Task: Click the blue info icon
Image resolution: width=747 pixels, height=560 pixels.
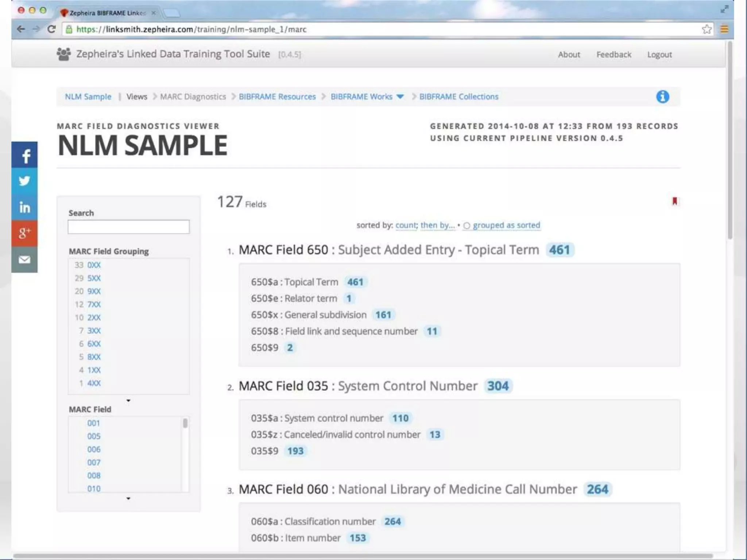Action: coord(662,97)
